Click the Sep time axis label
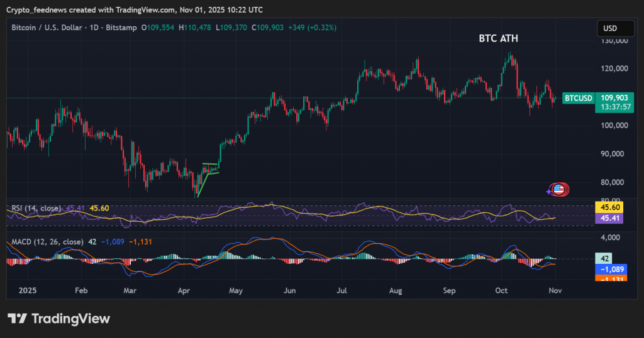The image size is (644, 338). point(449,290)
